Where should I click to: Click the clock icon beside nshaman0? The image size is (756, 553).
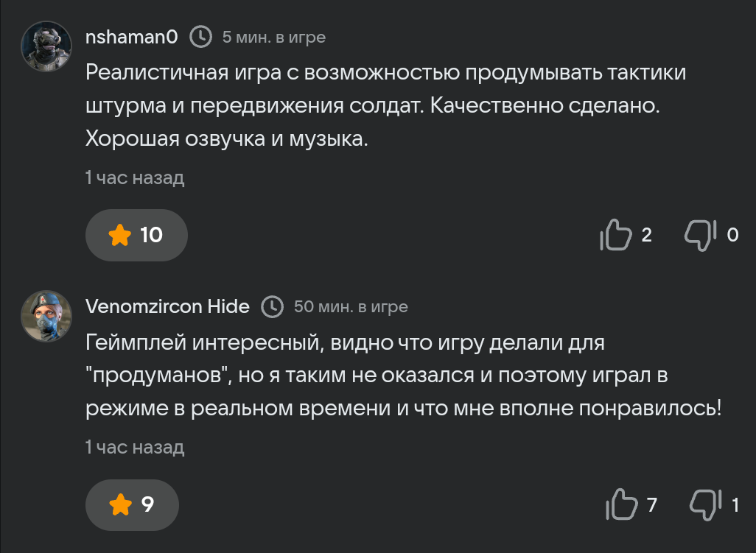201,37
